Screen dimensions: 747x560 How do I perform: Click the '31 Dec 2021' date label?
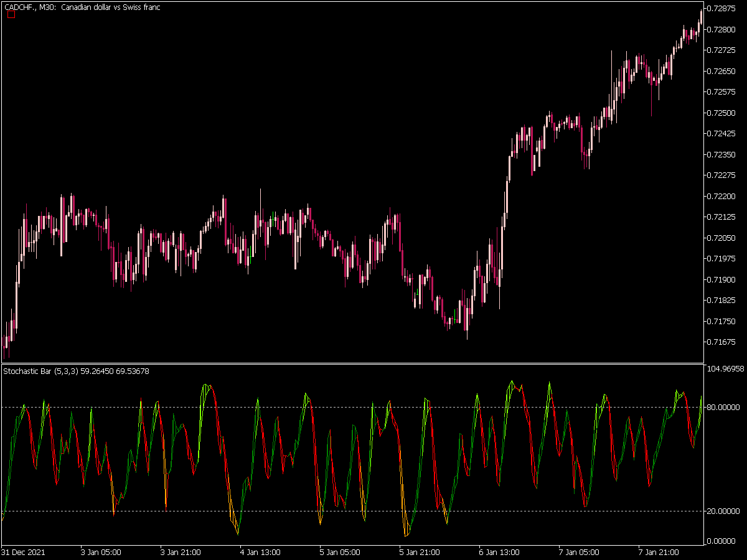click(x=24, y=552)
